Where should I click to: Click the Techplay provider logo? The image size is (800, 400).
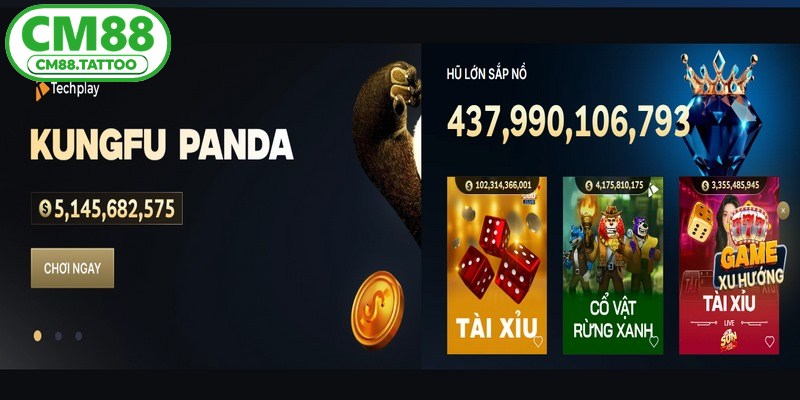tap(67, 90)
